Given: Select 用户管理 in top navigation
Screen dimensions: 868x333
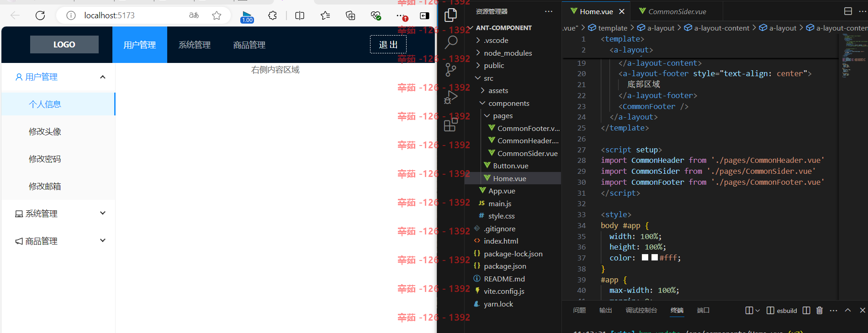Looking at the screenshot, I should point(140,45).
